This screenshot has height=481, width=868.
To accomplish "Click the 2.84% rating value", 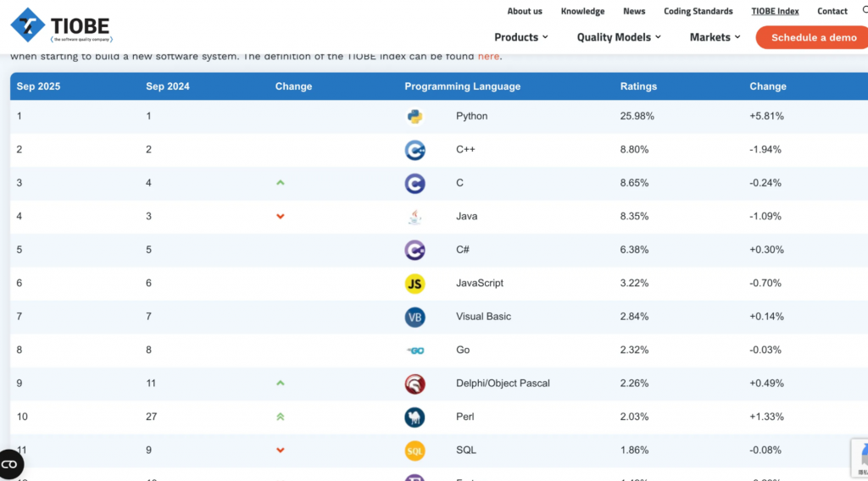I will pyautogui.click(x=634, y=316).
